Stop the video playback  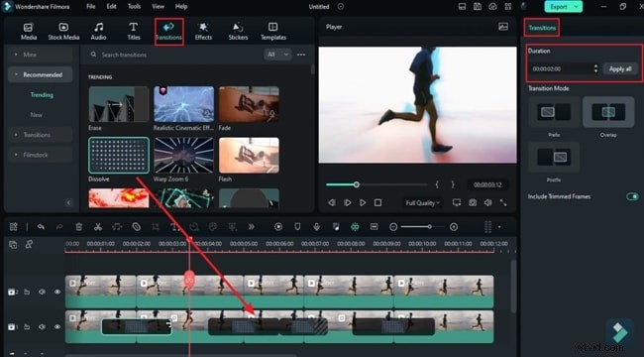377,202
